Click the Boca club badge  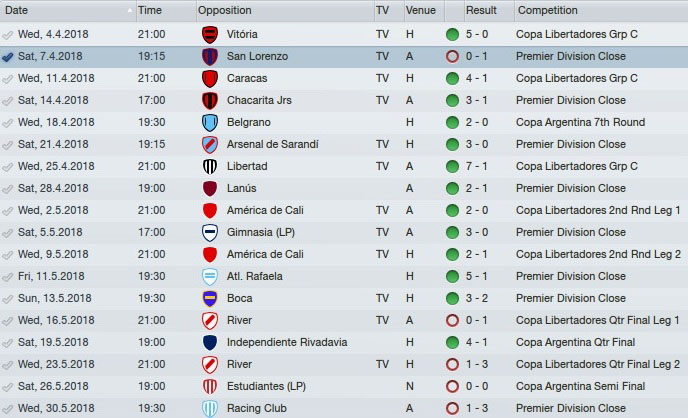[210, 298]
